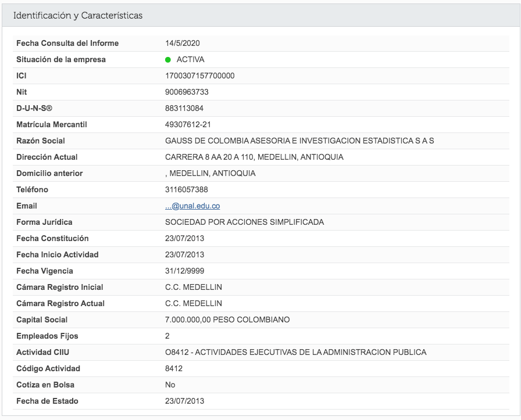Click the Domicilio anterior value text

tap(210, 173)
